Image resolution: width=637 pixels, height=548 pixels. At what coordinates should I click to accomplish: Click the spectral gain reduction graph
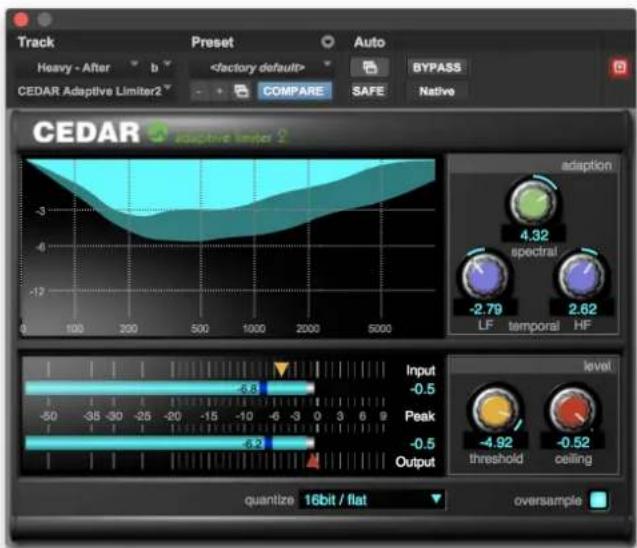coord(231,247)
